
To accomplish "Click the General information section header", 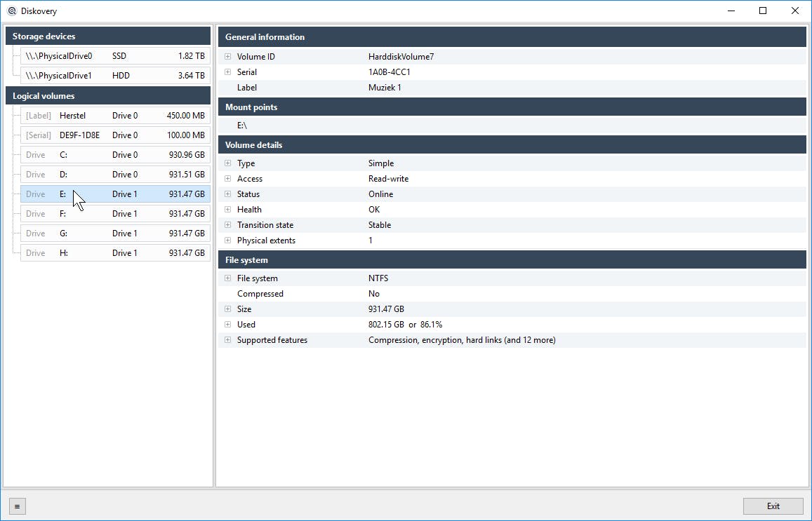I will [x=512, y=36].
